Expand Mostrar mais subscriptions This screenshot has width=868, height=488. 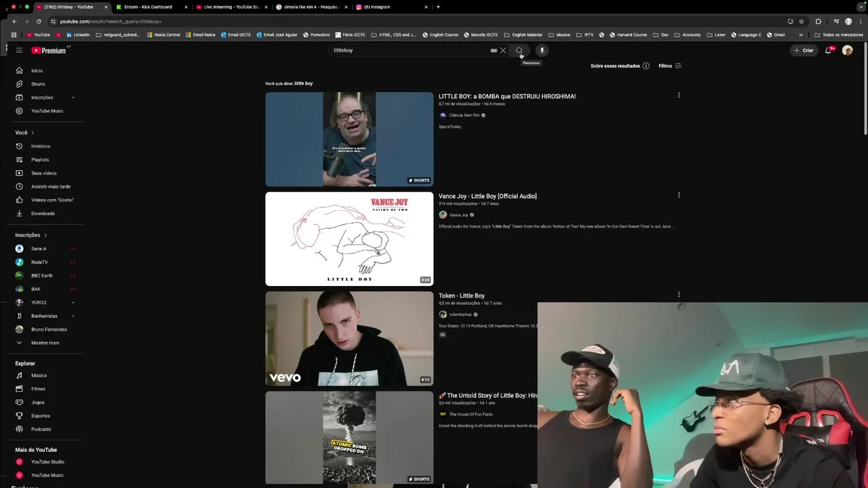click(x=46, y=343)
